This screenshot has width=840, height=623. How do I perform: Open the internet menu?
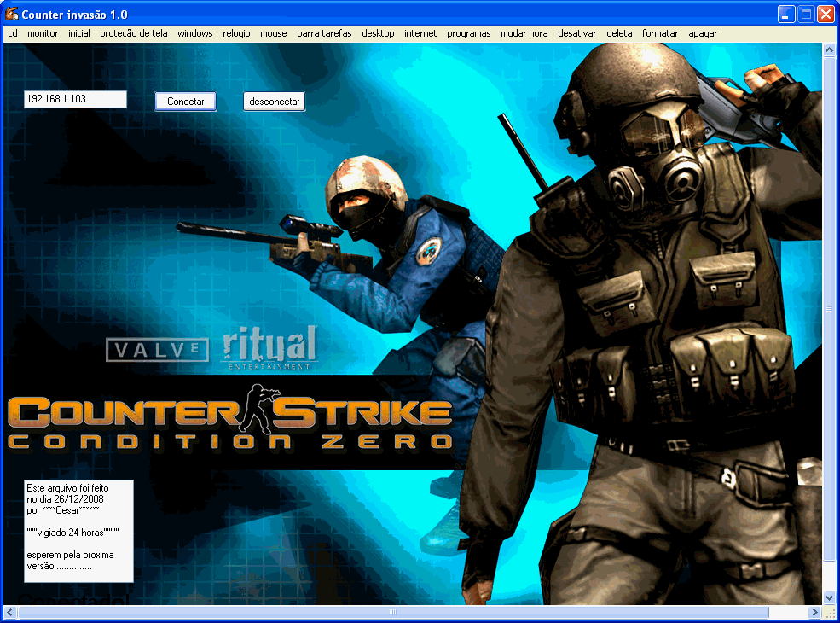click(419, 33)
